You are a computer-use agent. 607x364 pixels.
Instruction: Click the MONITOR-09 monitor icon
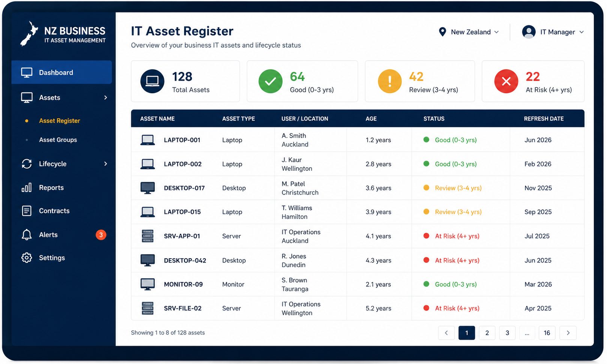tap(147, 284)
